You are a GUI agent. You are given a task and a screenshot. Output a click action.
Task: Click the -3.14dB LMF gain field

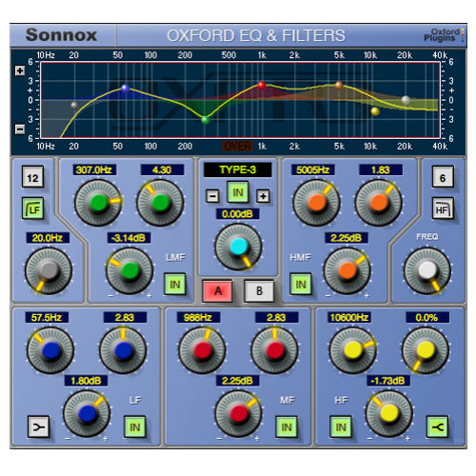[129, 238]
